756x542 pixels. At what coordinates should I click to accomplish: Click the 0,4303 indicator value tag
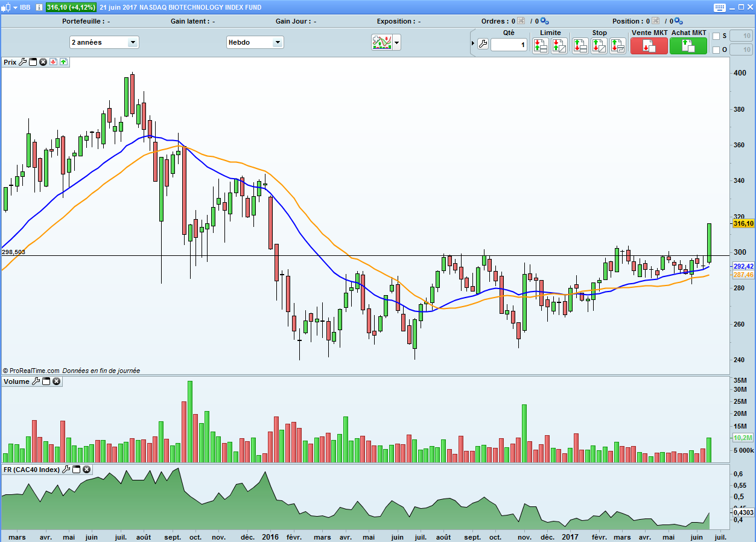tap(744, 512)
